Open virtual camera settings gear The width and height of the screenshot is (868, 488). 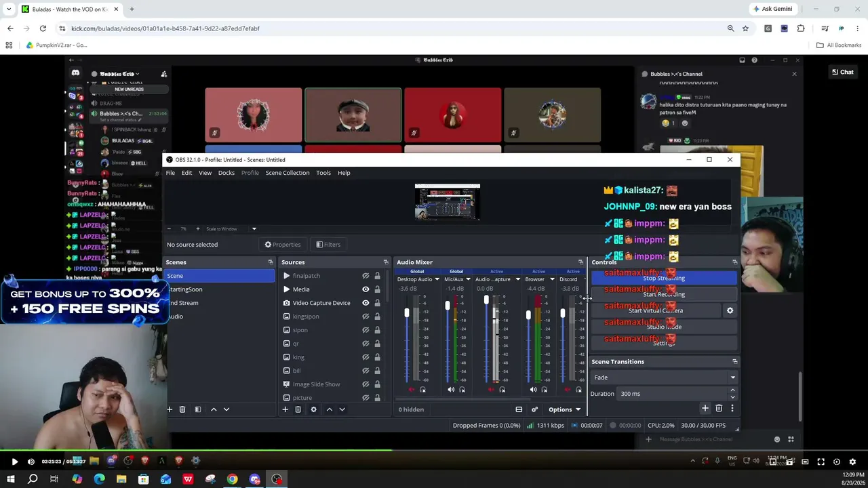tap(730, 310)
